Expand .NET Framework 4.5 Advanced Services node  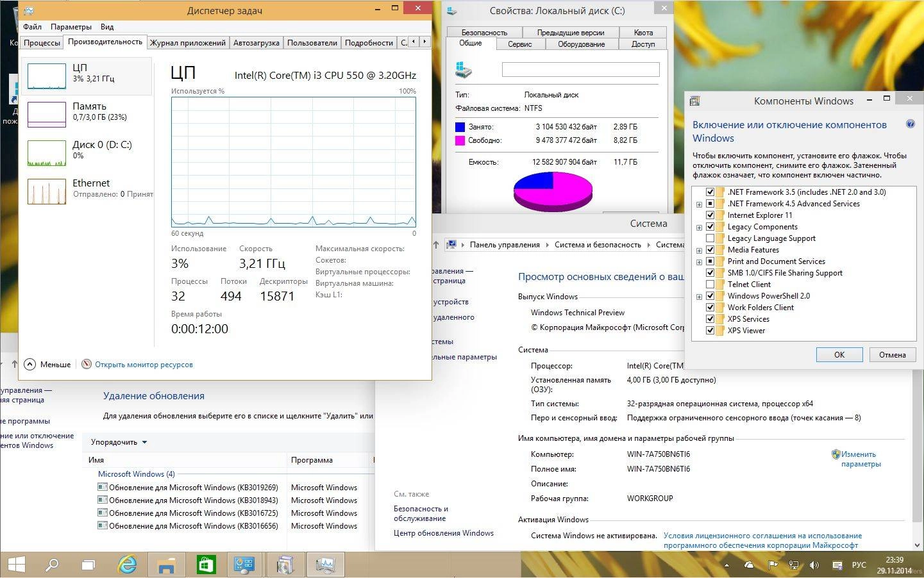(x=699, y=204)
